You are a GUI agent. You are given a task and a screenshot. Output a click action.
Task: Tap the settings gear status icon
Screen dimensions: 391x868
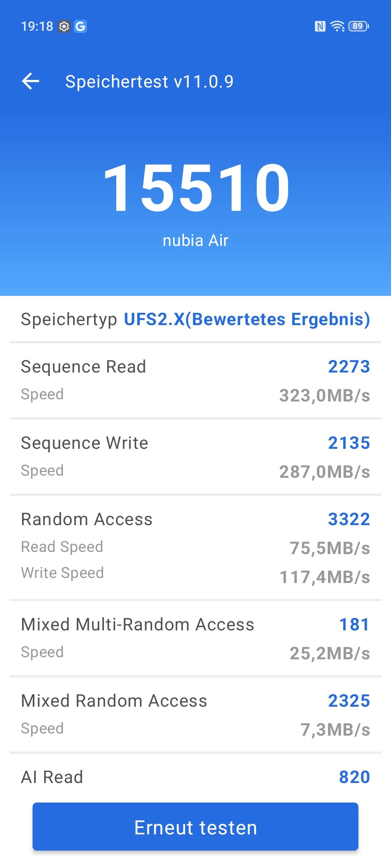coord(64,26)
